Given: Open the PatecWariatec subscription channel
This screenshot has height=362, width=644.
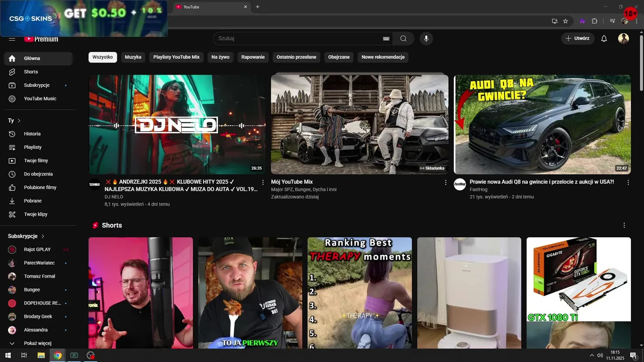Looking at the screenshot, I should pos(38,263).
